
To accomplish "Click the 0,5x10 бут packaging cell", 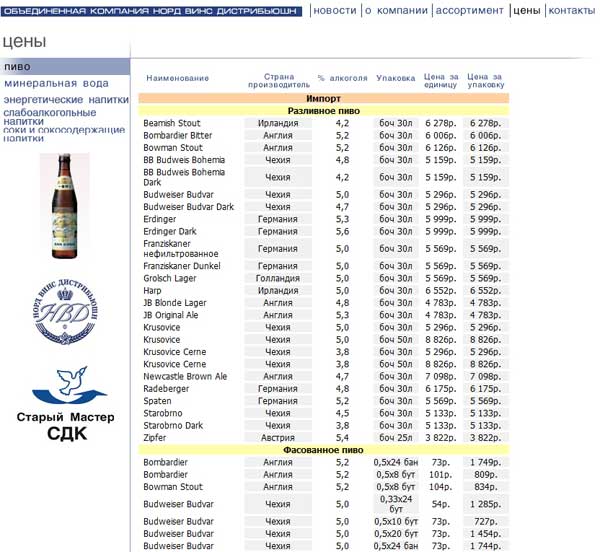I will pos(396,521).
